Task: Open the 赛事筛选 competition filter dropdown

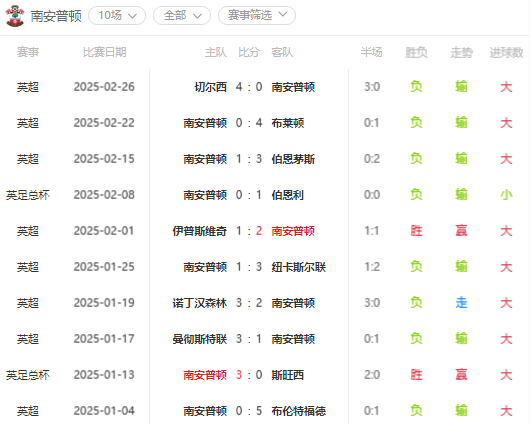Action: coord(257,16)
